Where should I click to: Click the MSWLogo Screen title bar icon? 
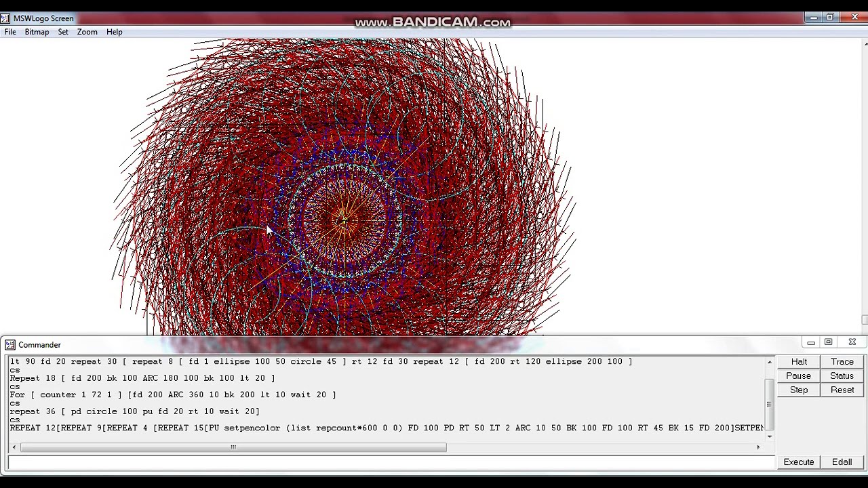tap(5, 18)
